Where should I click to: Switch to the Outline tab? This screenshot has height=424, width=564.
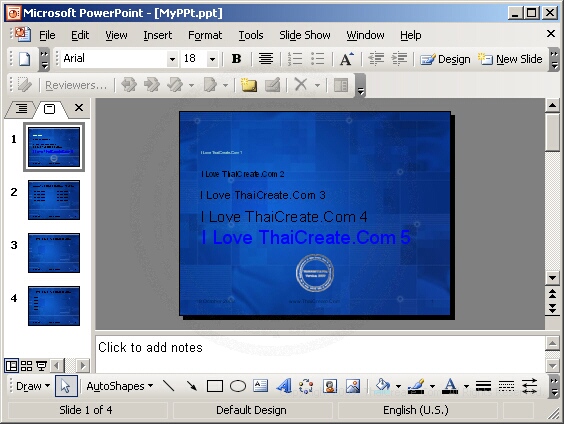pos(22,108)
